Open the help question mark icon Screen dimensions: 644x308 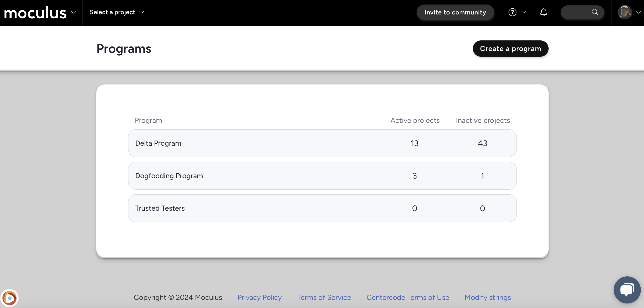point(512,12)
